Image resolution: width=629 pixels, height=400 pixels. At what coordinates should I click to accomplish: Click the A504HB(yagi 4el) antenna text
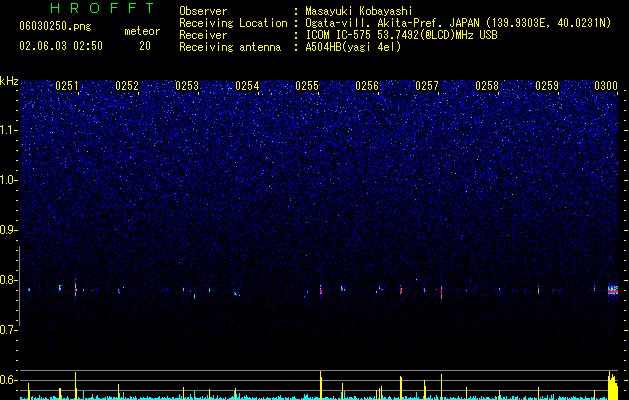click(353, 47)
